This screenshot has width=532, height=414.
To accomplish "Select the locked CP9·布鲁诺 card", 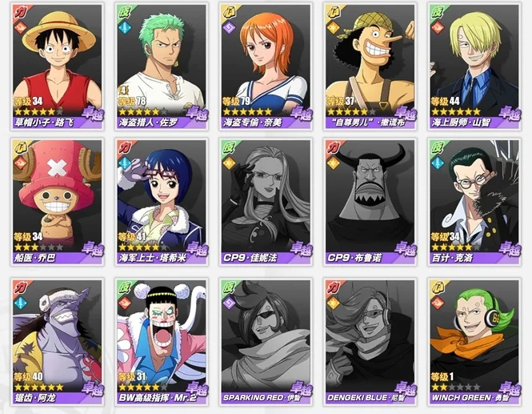I will pyautogui.click(x=370, y=202).
